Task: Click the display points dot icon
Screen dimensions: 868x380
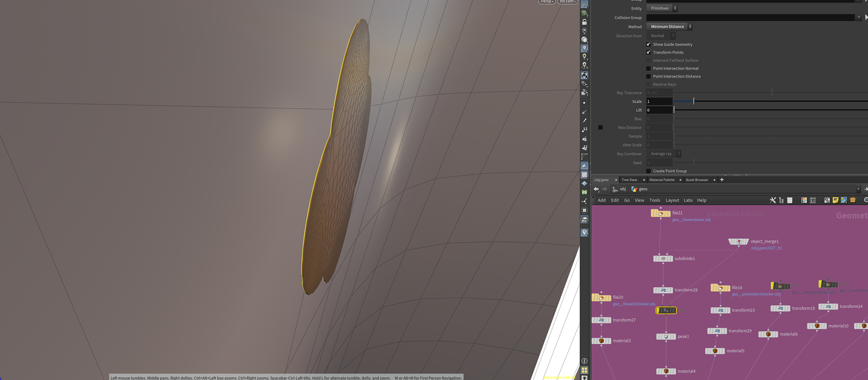Action: (x=585, y=103)
